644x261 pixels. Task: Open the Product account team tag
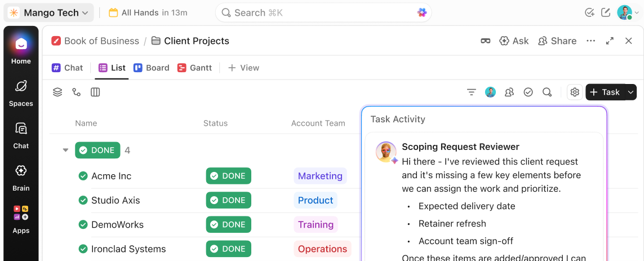click(316, 200)
